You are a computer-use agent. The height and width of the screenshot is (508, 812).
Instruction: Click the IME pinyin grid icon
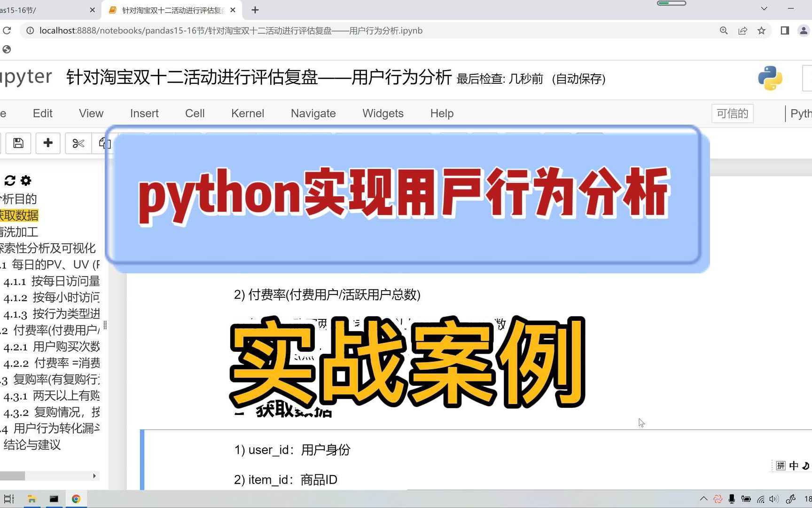click(781, 466)
